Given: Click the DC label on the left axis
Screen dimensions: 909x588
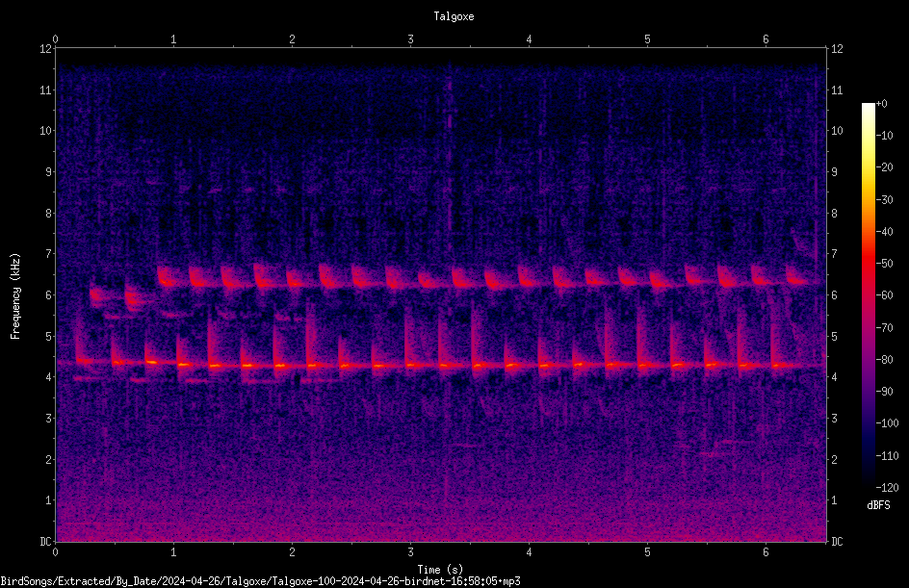Looking at the screenshot, I should pyautogui.click(x=45, y=542).
